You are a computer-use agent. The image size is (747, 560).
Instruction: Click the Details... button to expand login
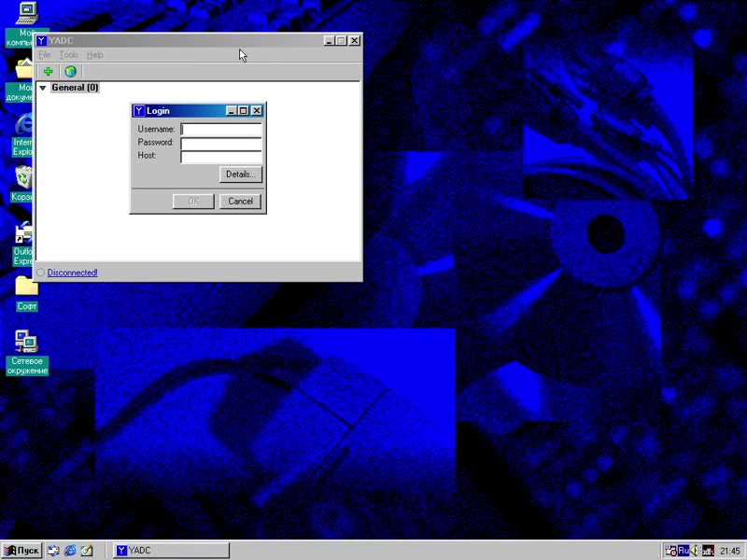[x=240, y=175]
